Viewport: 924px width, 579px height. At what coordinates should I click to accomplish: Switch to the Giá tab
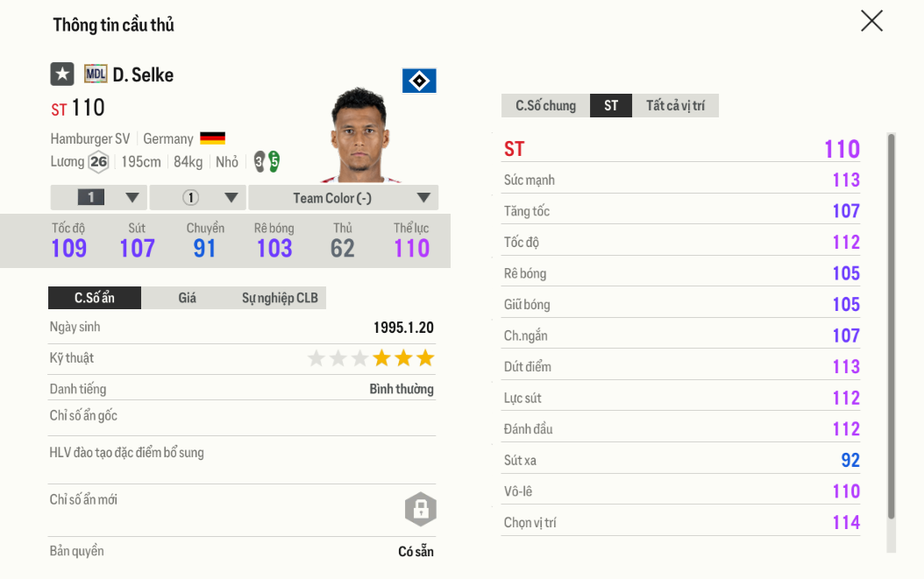tap(187, 298)
